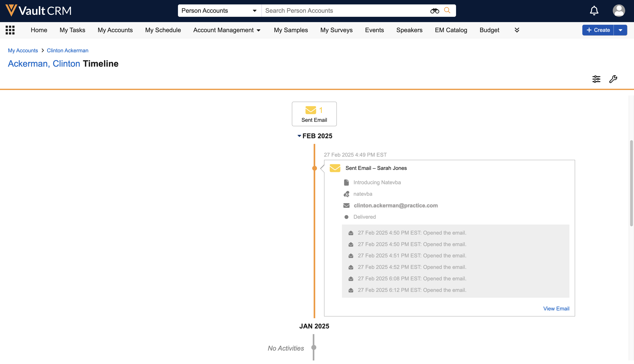634x364 pixels.
Task: Open the app launcher grid icon
Action: (x=10, y=30)
